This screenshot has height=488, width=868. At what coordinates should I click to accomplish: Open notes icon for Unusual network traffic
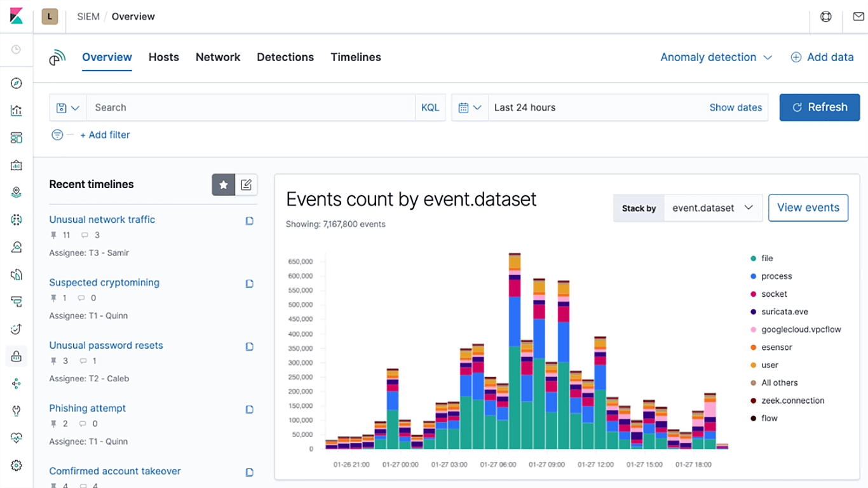tap(250, 220)
